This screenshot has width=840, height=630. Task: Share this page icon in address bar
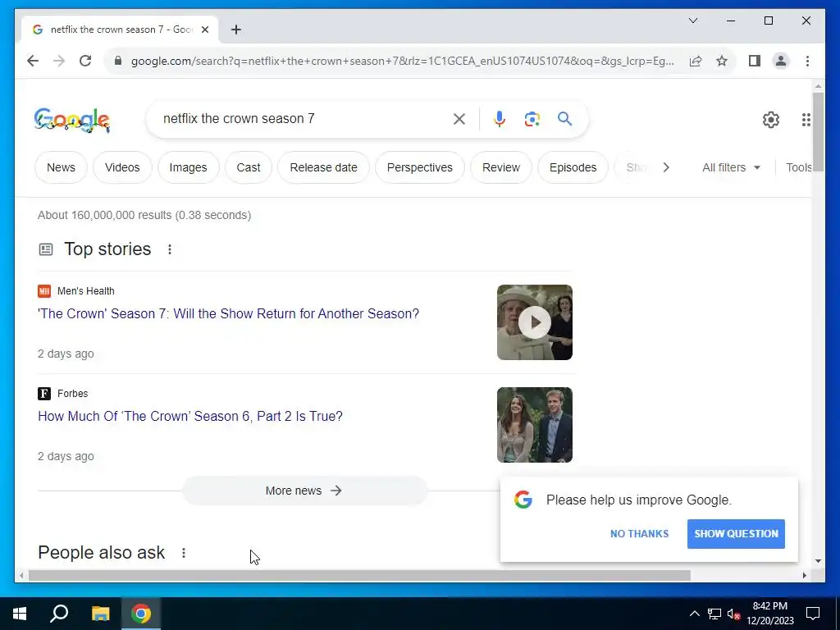point(696,61)
